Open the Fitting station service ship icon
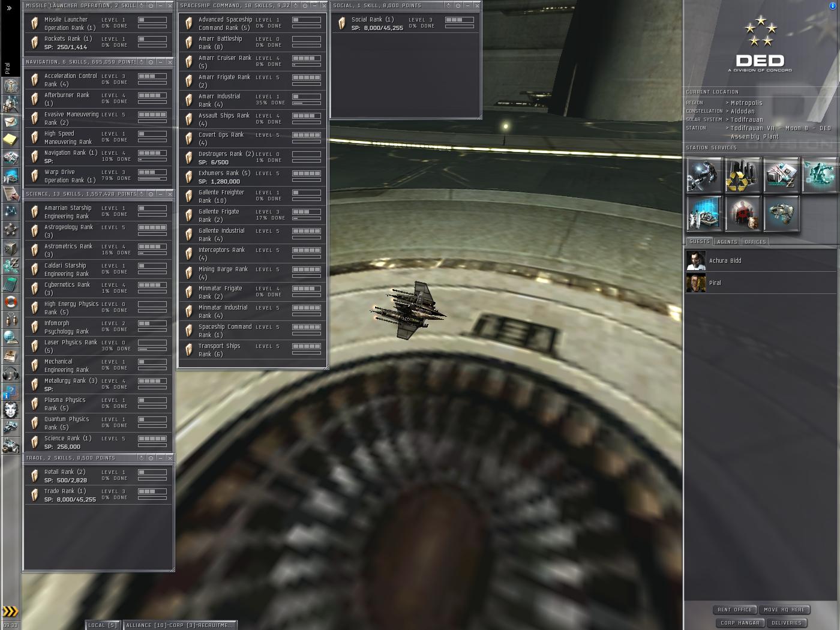Image resolution: width=840 pixels, height=630 pixels. click(x=781, y=214)
